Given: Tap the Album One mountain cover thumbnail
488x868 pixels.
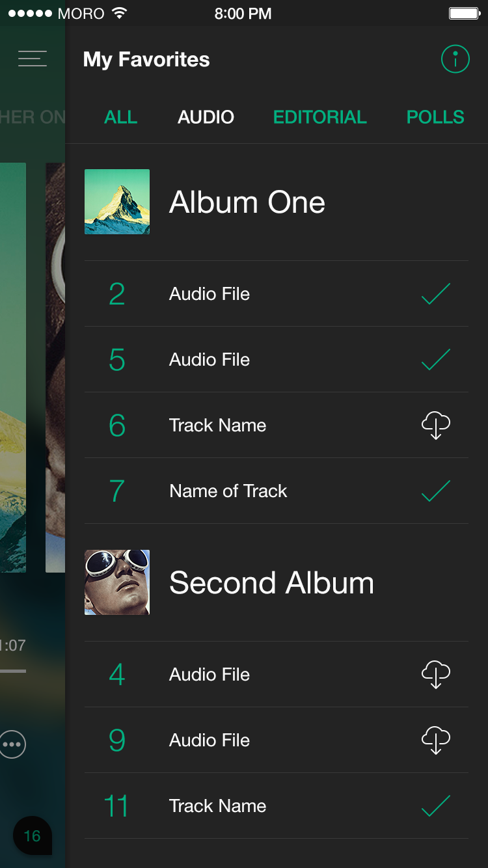Looking at the screenshot, I should 117,202.
